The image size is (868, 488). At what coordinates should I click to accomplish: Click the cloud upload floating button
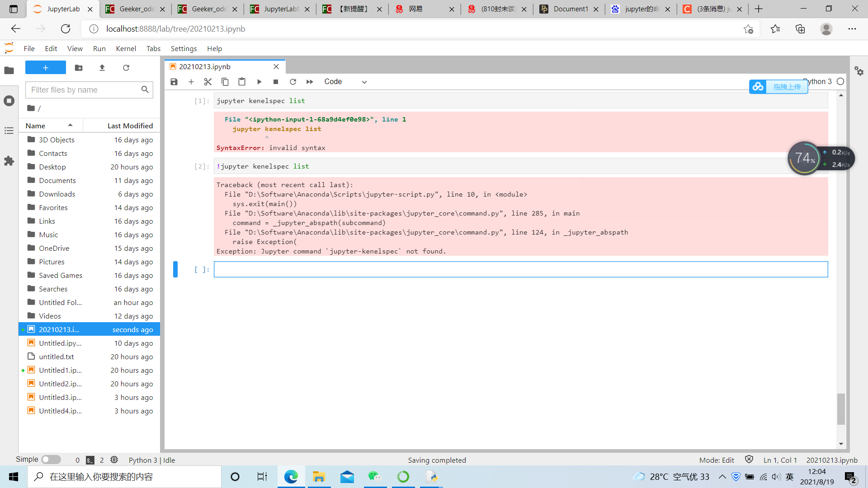(x=778, y=87)
